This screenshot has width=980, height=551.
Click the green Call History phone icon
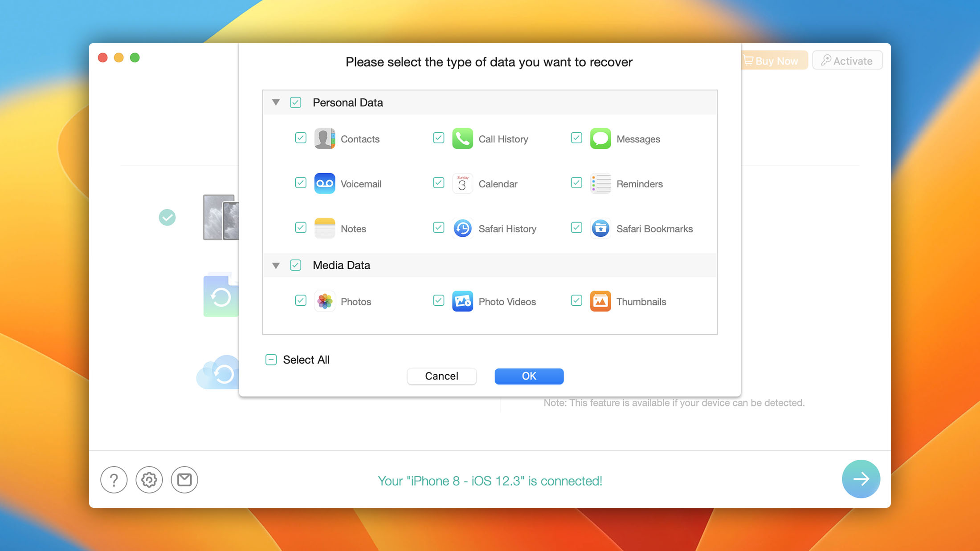point(462,139)
